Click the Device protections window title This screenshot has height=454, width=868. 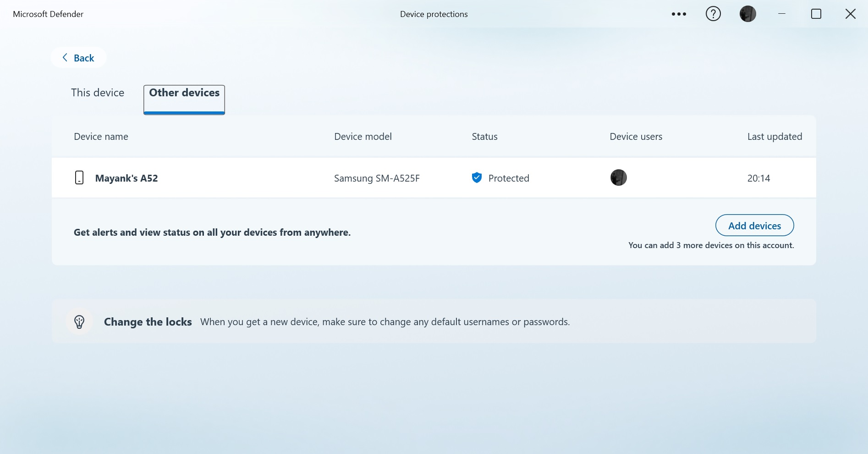(434, 14)
